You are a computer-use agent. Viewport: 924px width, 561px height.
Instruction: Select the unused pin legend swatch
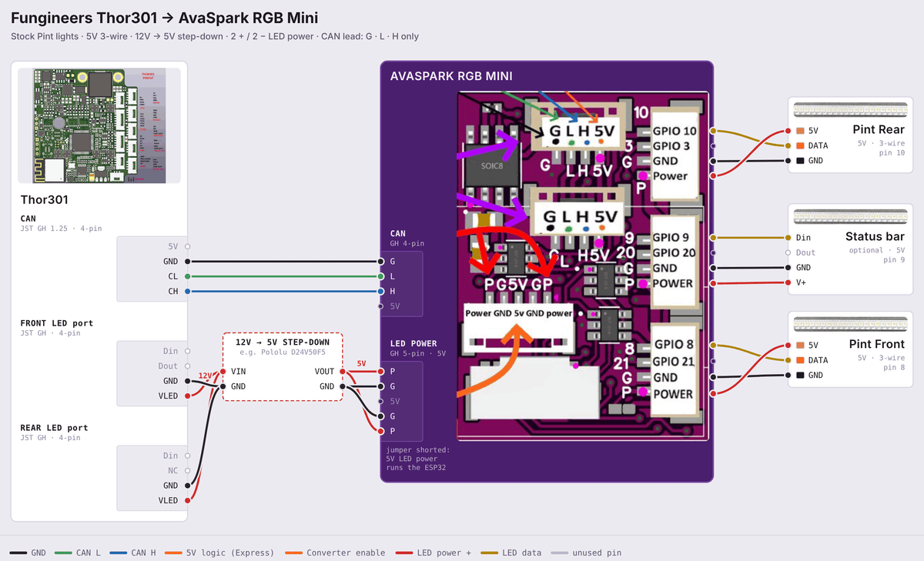560,553
